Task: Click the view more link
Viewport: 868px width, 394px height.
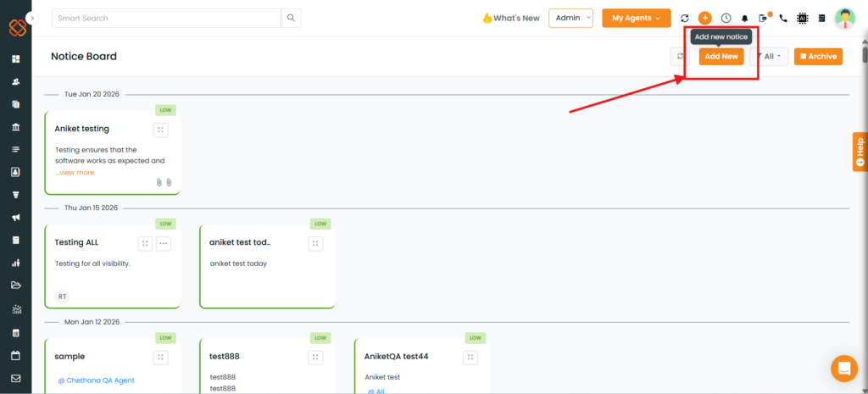Action: pyautogui.click(x=76, y=172)
